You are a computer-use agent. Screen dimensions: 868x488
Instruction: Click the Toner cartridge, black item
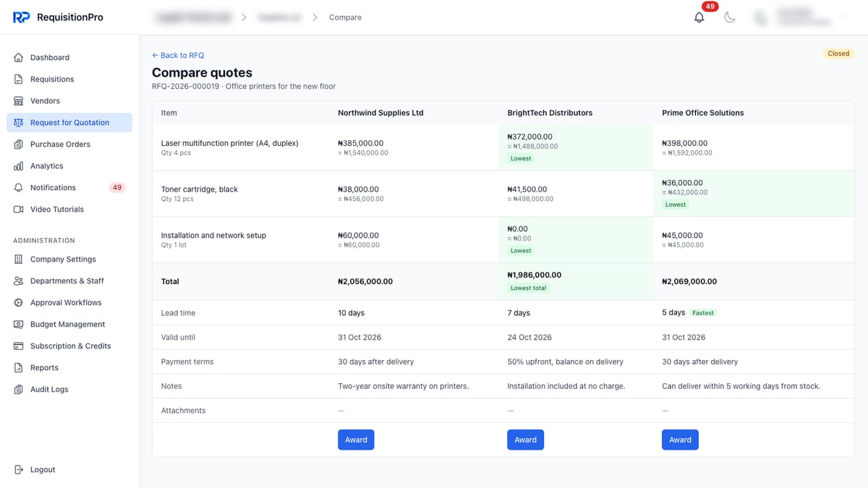pyautogui.click(x=199, y=189)
